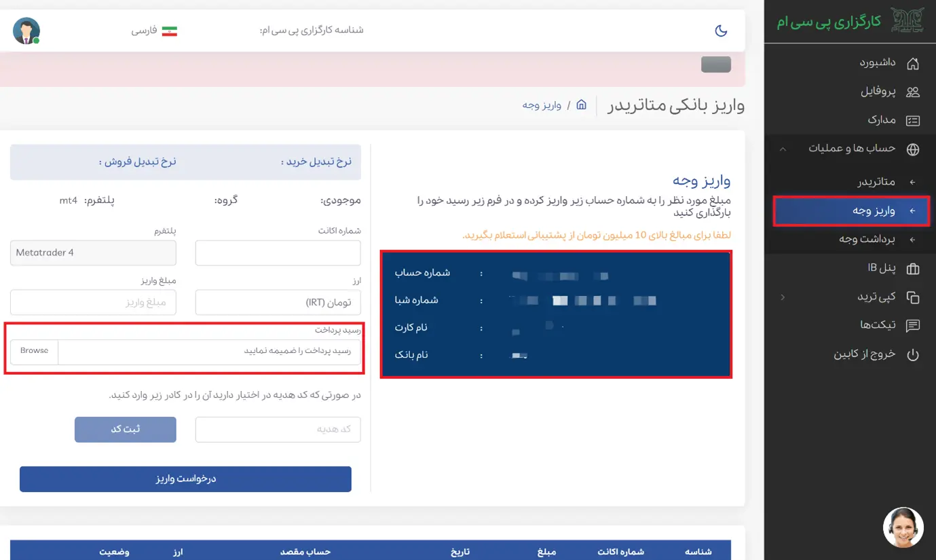Screen dimensions: 936x560
Task: Click the home icon in breadcrumb
Action: tap(581, 105)
